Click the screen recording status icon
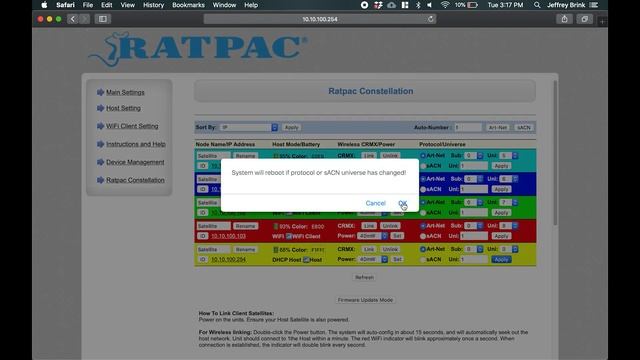 pyautogui.click(x=364, y=5)
